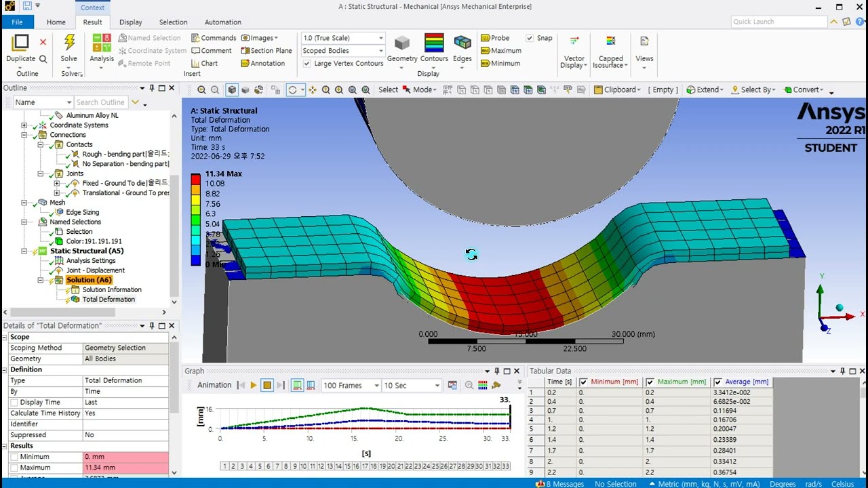The image size is (868, 488).
Task: Insert a Chart from the ribbon
Action: pyautogui.click(x=204, y=63)
